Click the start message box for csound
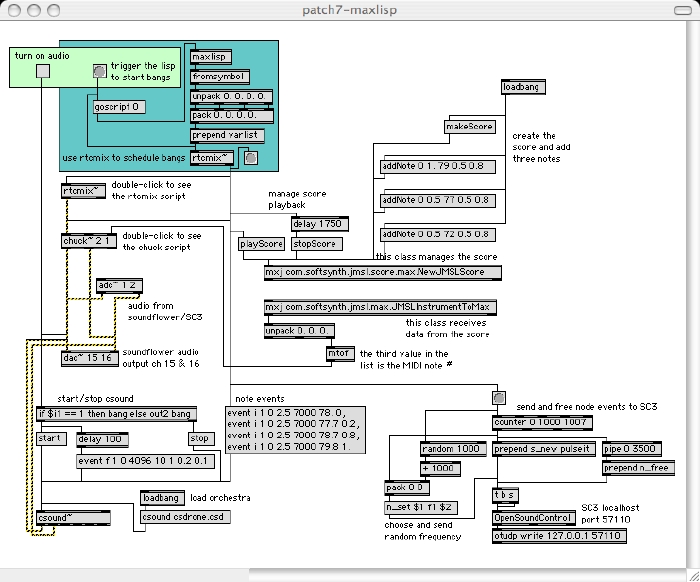 click(51, 439)
